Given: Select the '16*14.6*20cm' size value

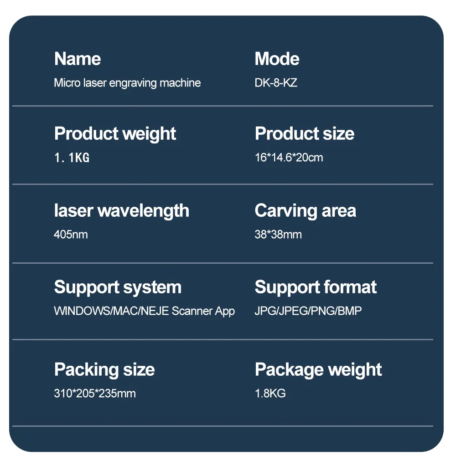Looking at the screenshot, I should [289, 158].
